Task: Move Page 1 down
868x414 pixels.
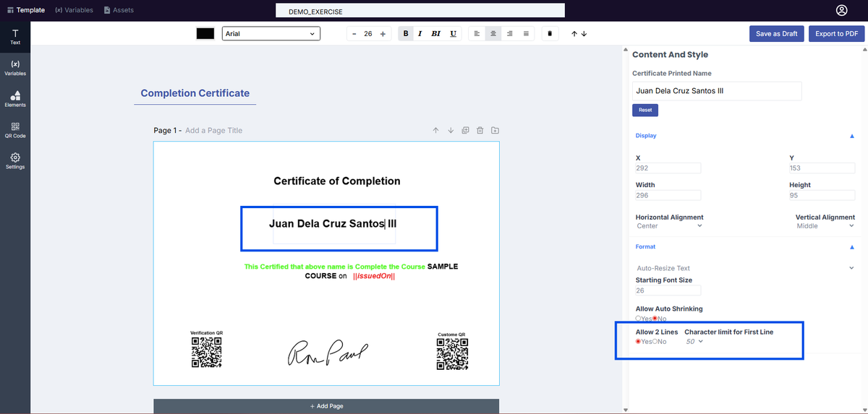Action: [x=451, y=131]
